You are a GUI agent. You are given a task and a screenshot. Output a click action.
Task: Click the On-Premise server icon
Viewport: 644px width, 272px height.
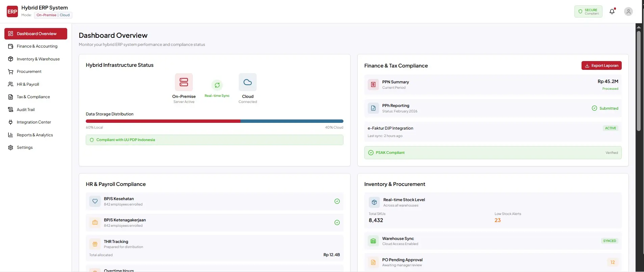click(x=184, y=82)
